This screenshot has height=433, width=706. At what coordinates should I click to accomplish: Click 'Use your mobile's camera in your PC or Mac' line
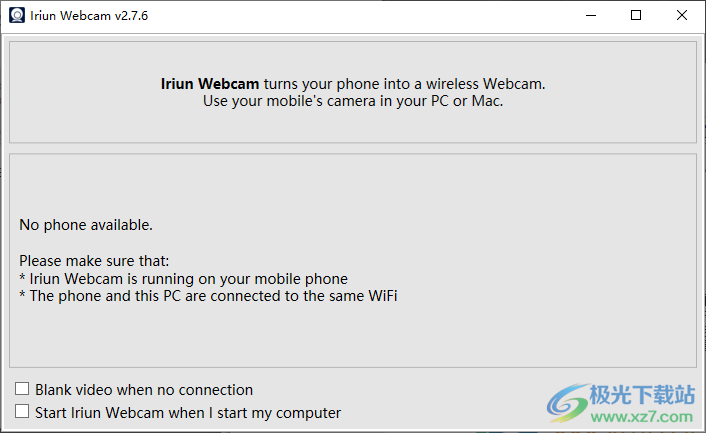click(353, 101)
